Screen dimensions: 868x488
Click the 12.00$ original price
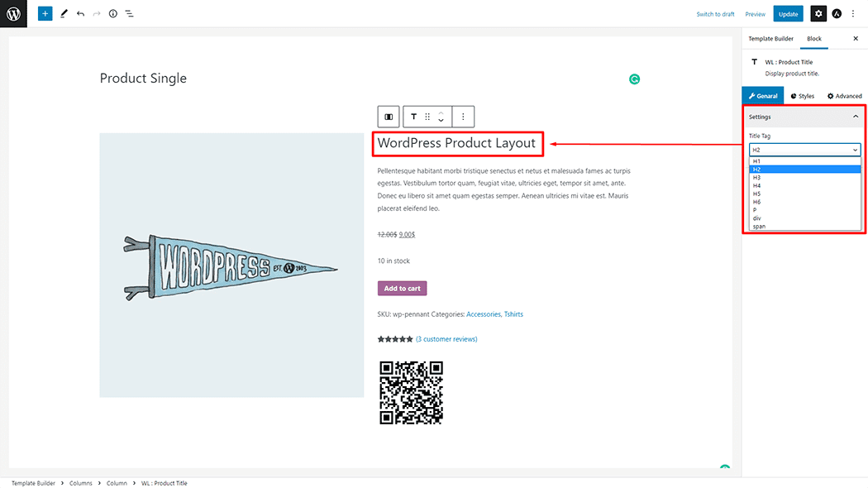point(387,235)
